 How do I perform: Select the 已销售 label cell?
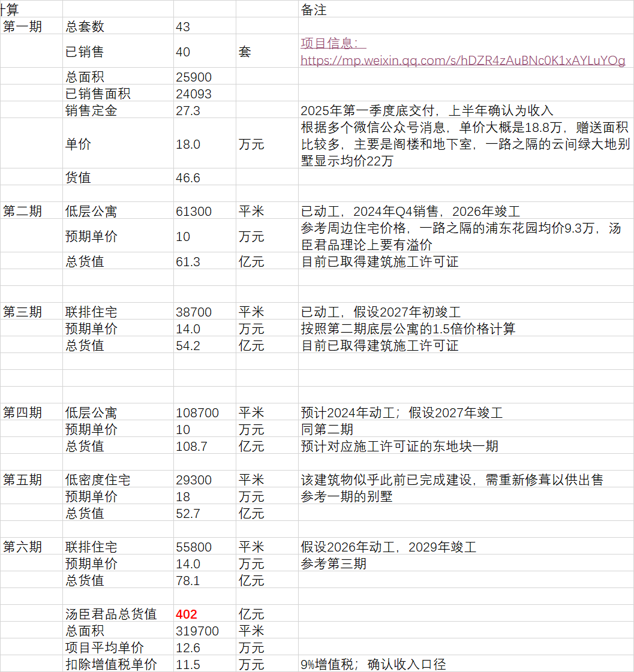(118, 51)
